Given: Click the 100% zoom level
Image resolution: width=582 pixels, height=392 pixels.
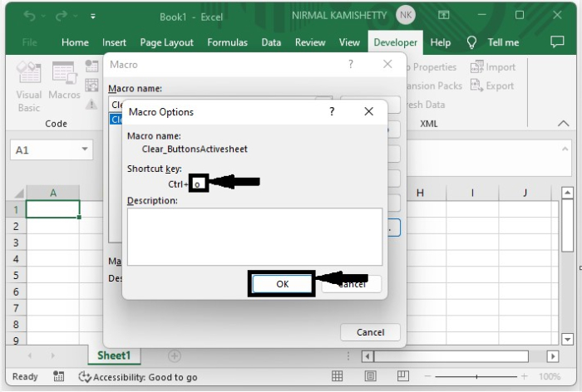Looking at the screenshot, I should click(550, 377).
